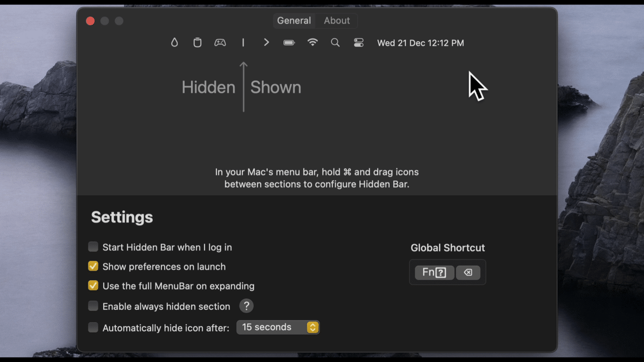Click the Shown label in the diagram
This screenshot has width=644, height=362.
pyautogui.click(x=276, y=87)
